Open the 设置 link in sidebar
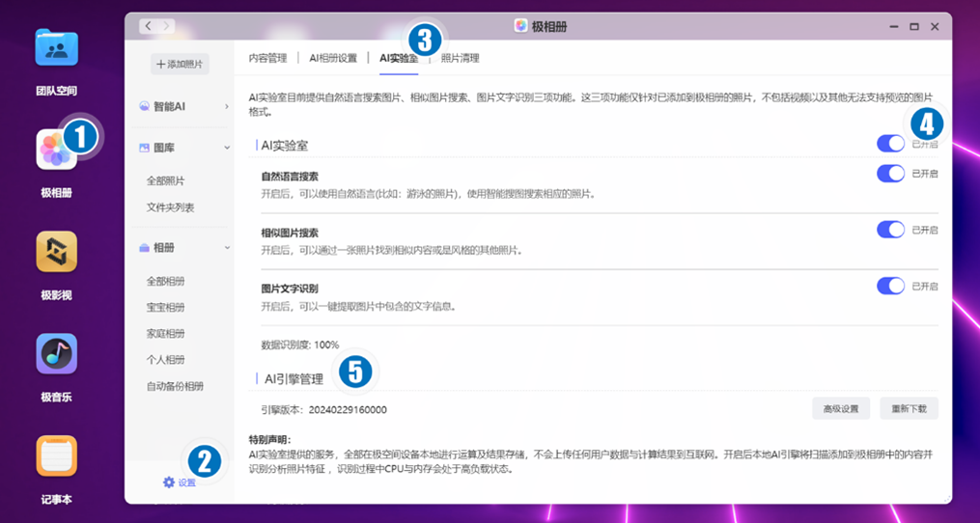 [187, 482]
